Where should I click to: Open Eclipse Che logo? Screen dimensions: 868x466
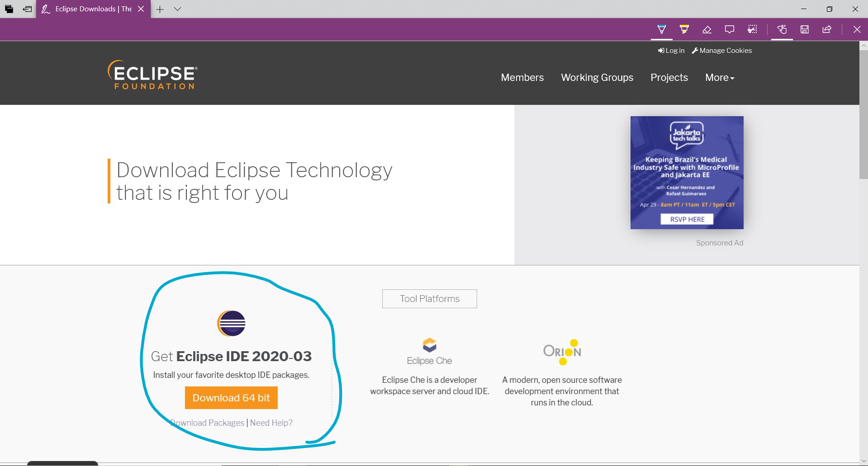tap(429, 351)
